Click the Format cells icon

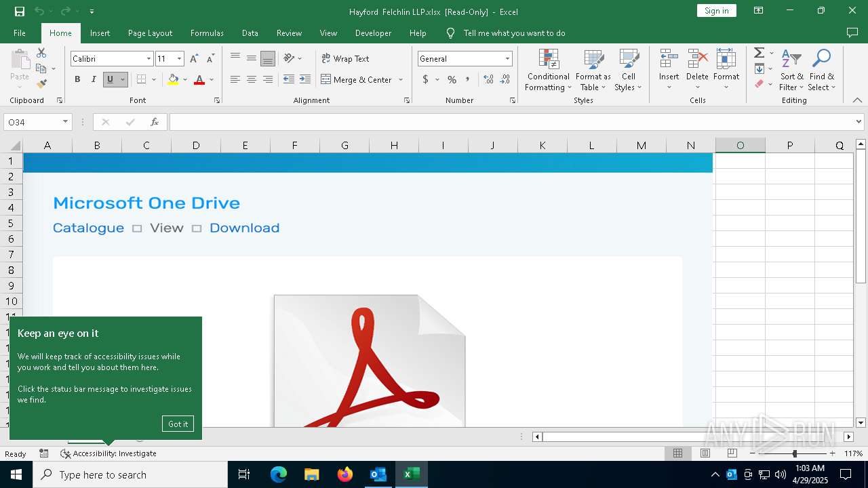(726, 59)
